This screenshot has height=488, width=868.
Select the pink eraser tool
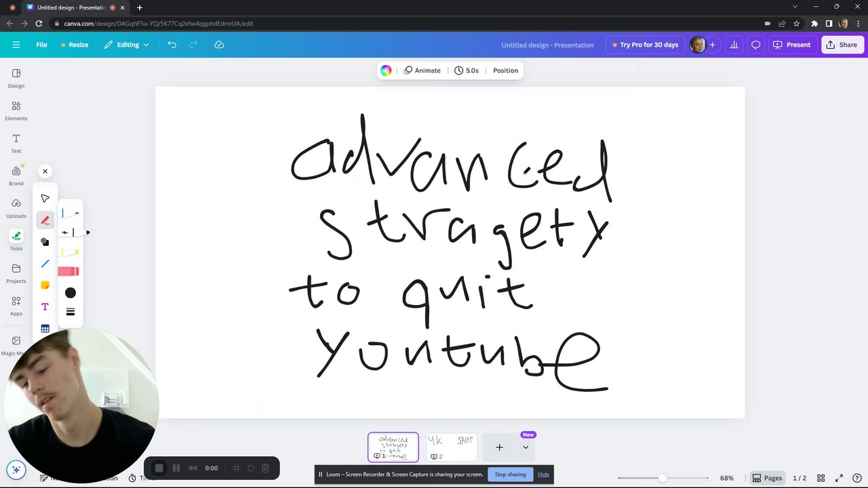68,271
